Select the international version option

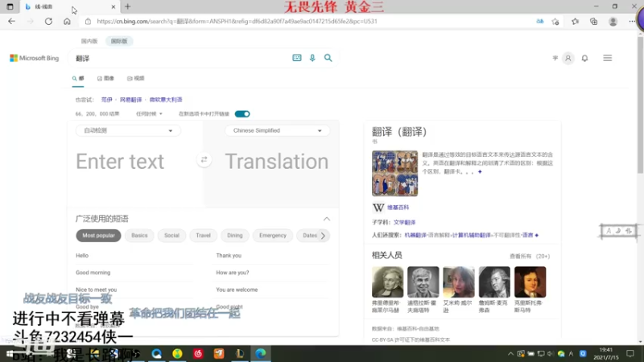pos(119,41)
